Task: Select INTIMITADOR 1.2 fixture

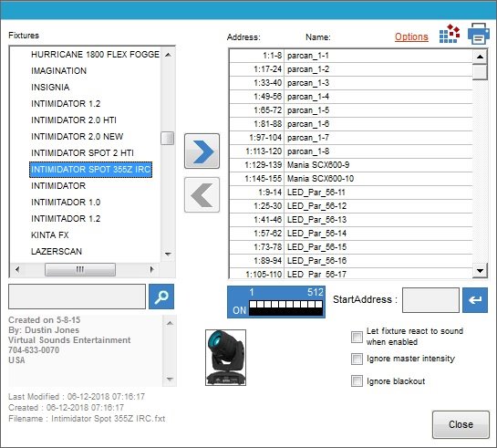Action: 66,219
